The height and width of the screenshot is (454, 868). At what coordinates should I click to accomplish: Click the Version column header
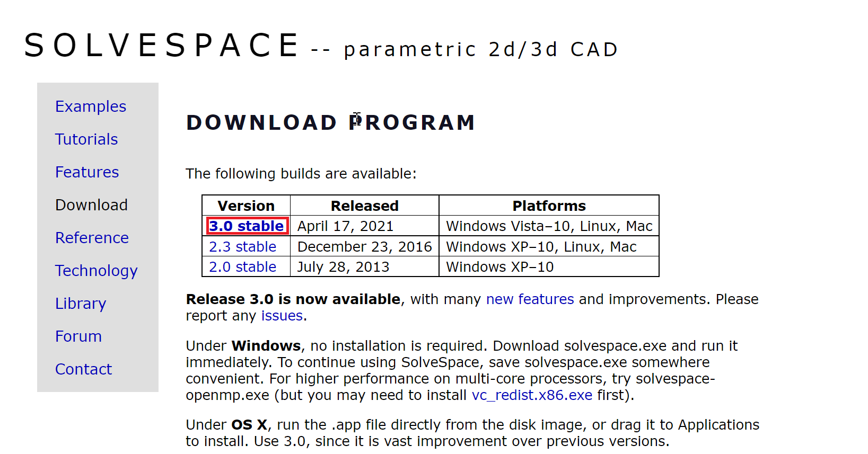point(246,206)
